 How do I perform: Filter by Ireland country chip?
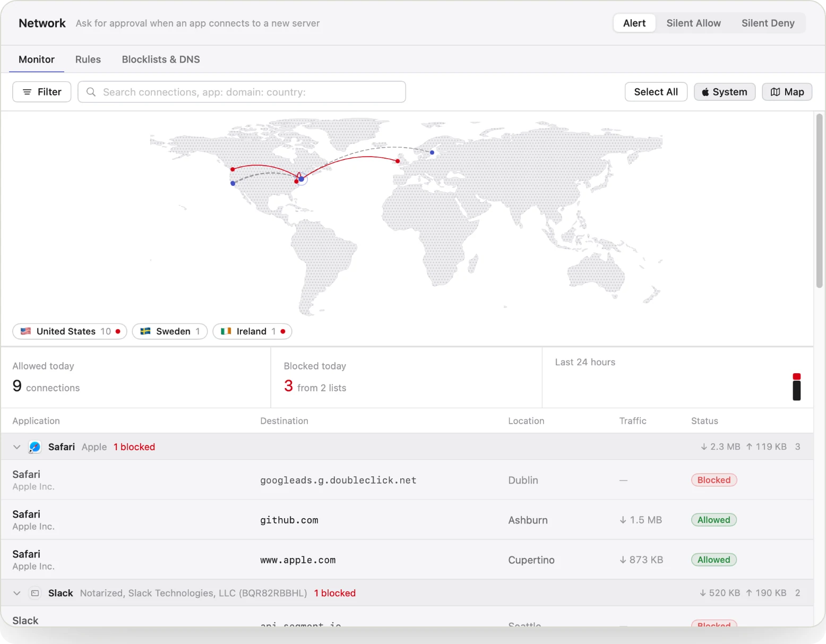click(x=252, y=331)
